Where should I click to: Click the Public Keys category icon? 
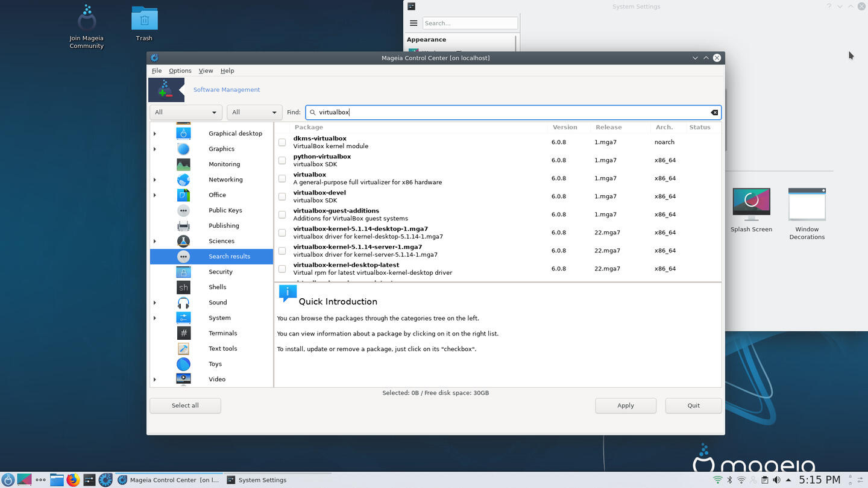click(x=183, y=210)
